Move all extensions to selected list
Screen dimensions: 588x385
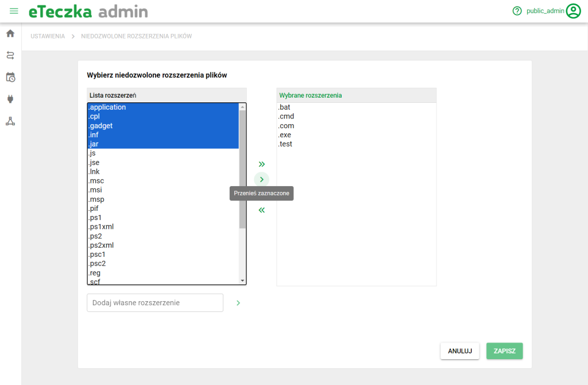pyautogui.click(x=262, y=164)
